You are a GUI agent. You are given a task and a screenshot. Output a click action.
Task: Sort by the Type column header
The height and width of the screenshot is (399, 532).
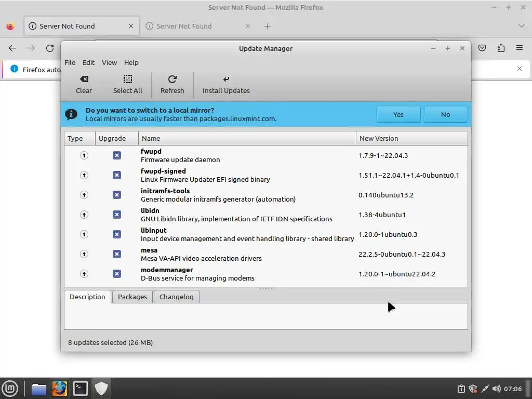point(79,138)
